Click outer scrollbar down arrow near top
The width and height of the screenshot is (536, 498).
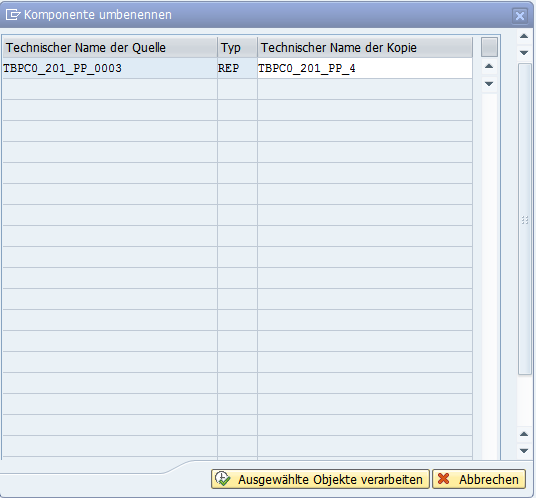point(524,53)
